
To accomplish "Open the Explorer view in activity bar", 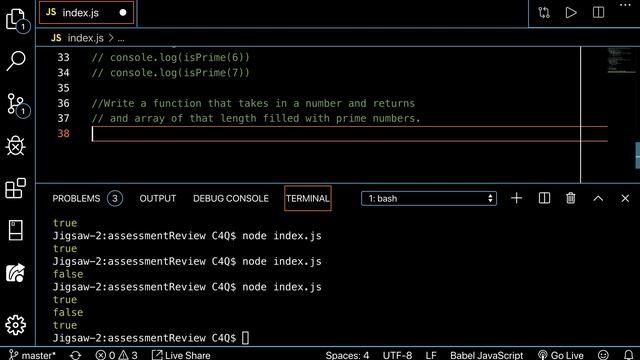I will [x=16, y=20].
